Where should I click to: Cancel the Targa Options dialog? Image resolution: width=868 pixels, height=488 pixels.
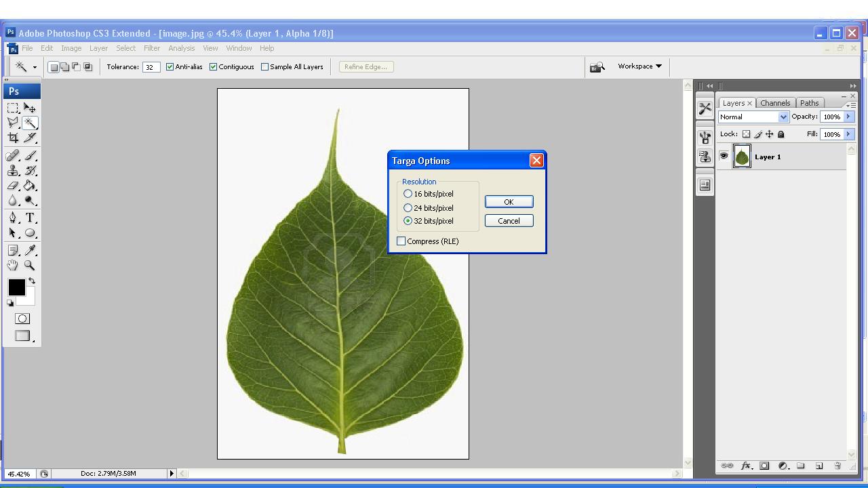[x=509, y=220]
